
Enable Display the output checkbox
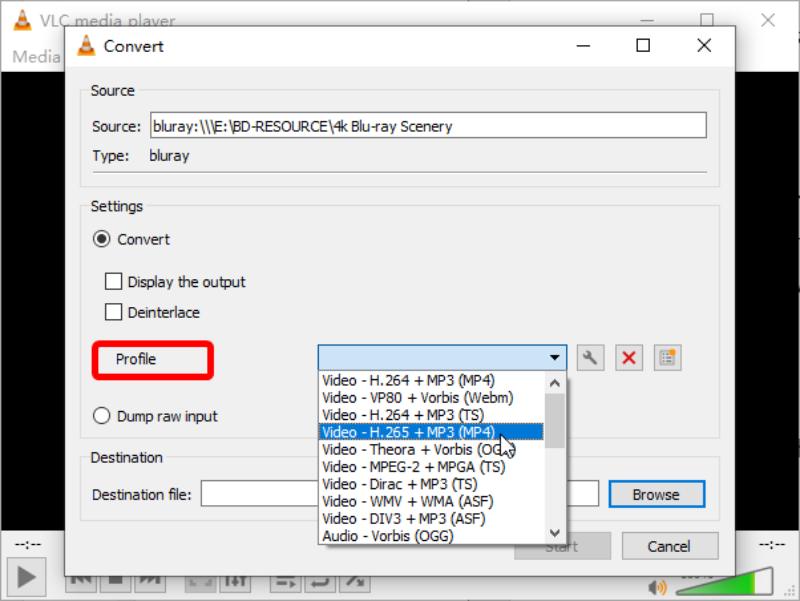click(x=113, y=282)
